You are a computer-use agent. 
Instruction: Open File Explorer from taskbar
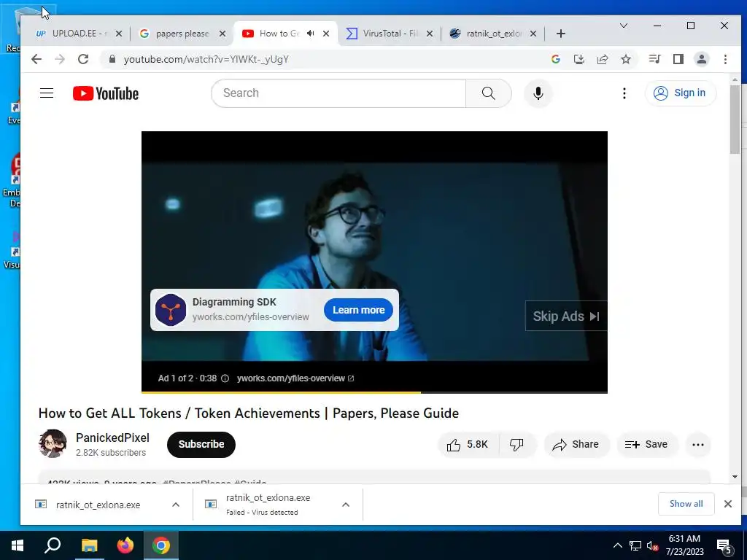click(89, 545)
